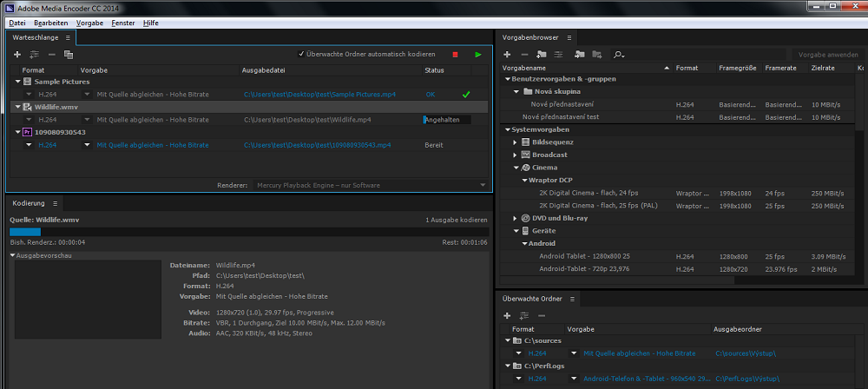The height and width of the screenshot is (389, 868).
Task: Collapse the Ausgabevorschau section
Action: (13, 255)
